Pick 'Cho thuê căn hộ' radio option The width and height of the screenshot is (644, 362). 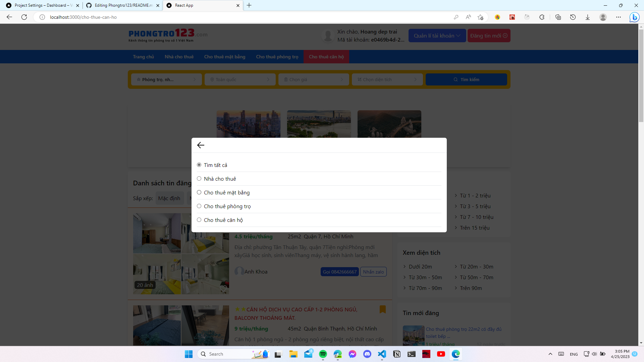click(x=199, y=220)
